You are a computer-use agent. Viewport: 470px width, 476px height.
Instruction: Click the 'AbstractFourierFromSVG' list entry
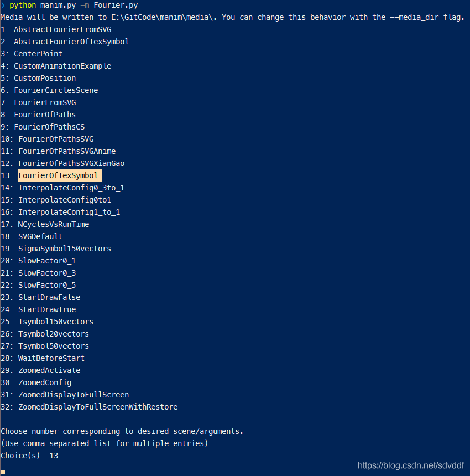point(62,29)
